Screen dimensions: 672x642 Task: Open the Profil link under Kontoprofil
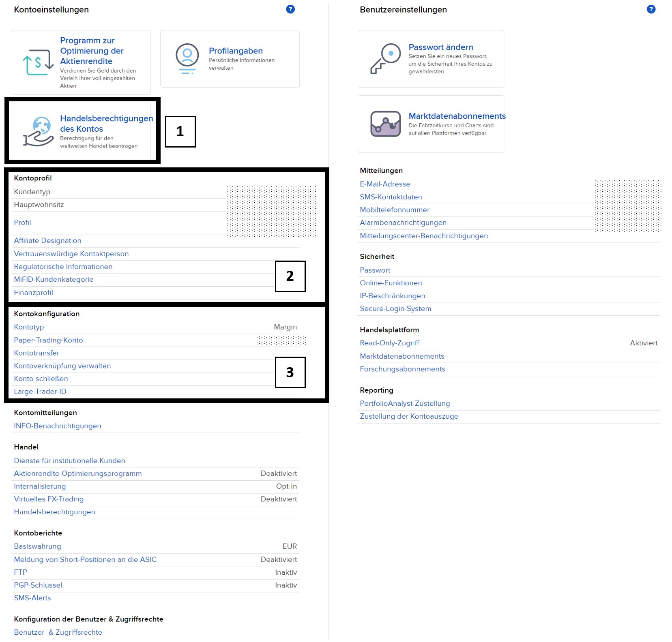22,223
